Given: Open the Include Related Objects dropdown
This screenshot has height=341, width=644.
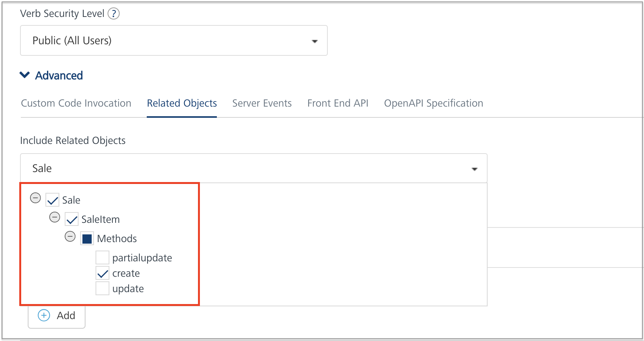Looking at the screenshot, I should coord(253,169).
